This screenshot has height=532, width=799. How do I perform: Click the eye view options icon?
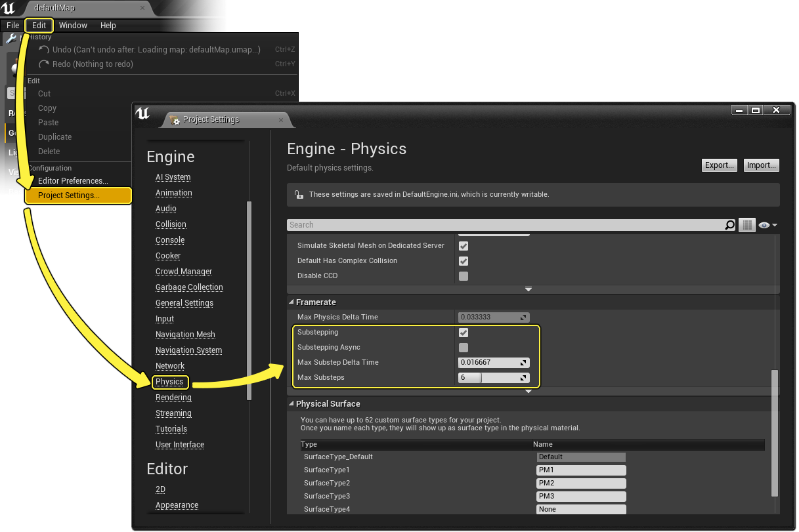tap(765, 225)
